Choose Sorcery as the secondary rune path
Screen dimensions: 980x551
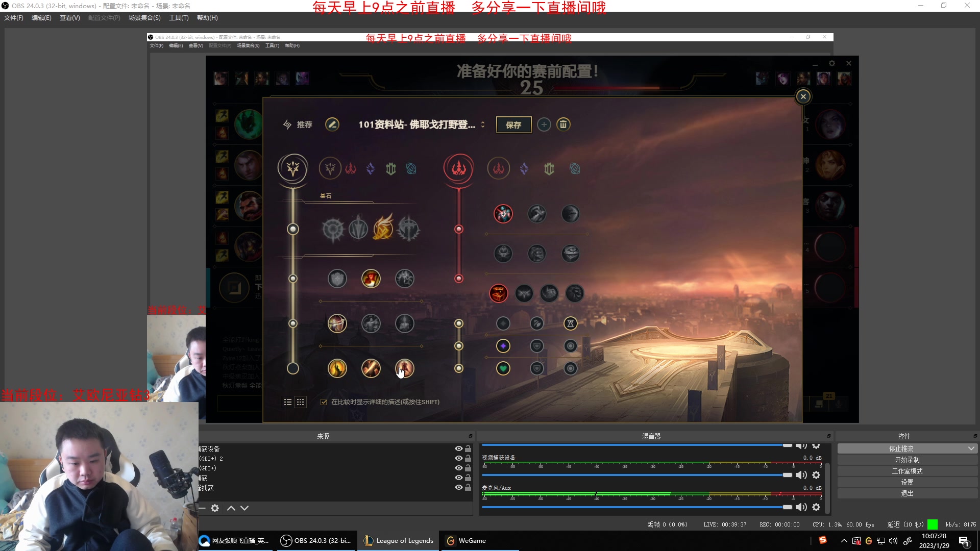click(x=524, y=168)
